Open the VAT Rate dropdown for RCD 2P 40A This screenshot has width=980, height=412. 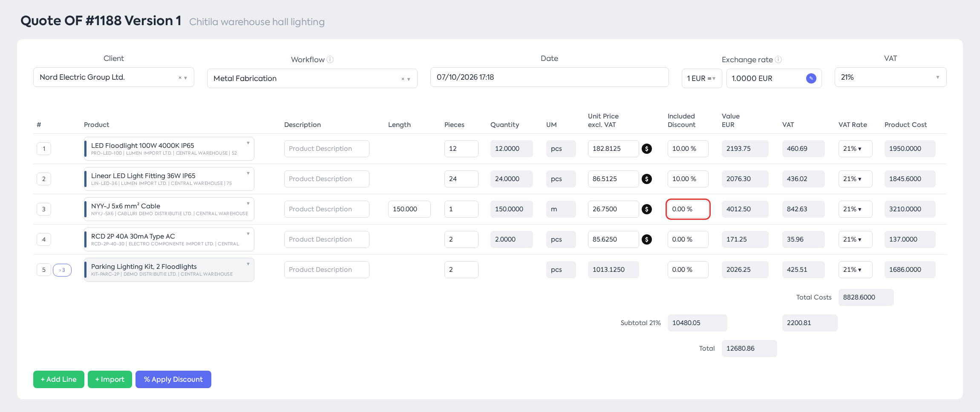click(855, 239)
